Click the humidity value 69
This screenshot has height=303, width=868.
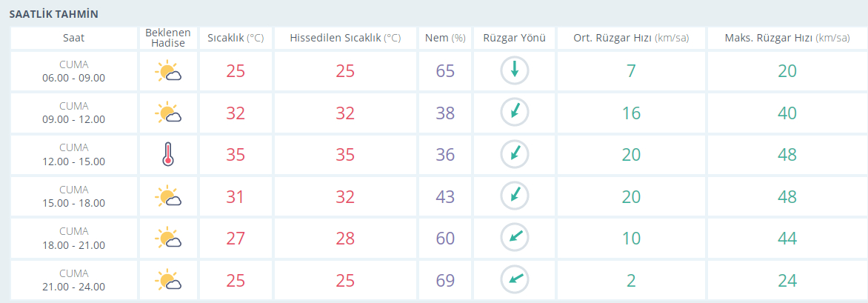[445, 280]
